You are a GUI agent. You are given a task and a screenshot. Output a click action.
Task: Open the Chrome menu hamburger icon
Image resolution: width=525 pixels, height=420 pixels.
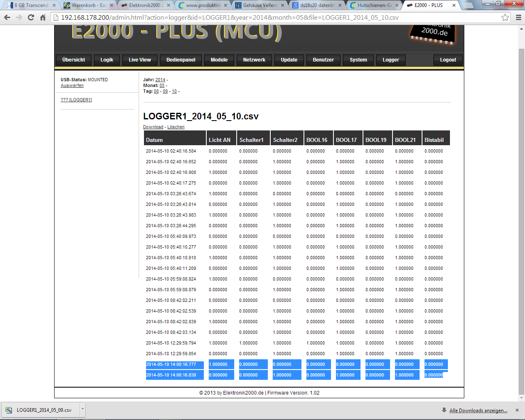click(518, 18)
